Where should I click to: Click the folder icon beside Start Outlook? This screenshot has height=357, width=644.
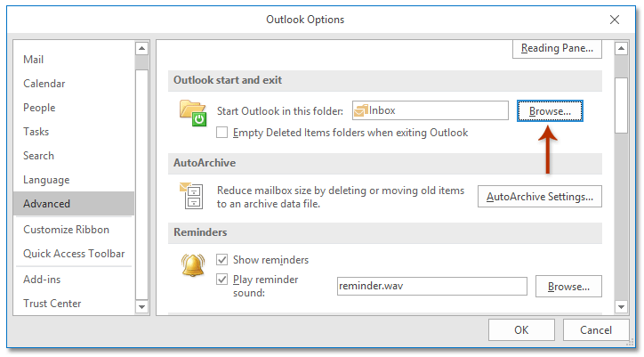[x=193, y=113]
